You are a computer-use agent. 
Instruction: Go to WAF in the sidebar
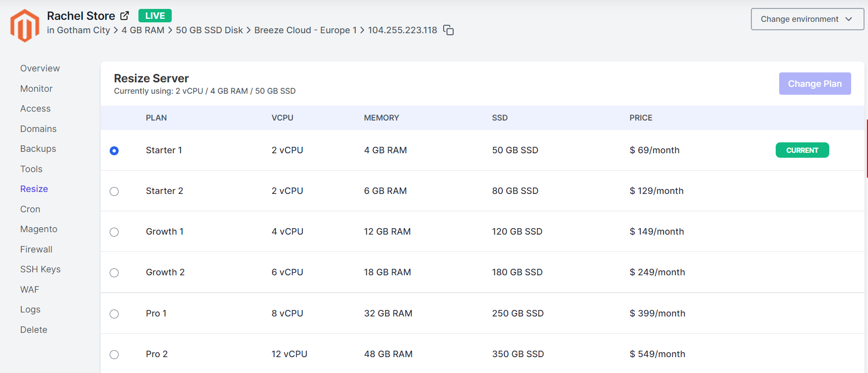(x=29, y=290)
